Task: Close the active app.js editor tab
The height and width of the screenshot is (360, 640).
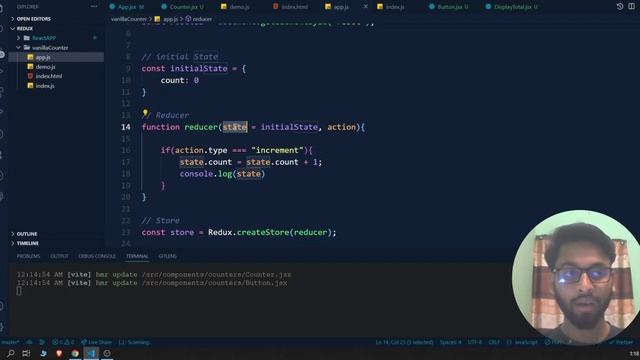Action: (365, 7)
